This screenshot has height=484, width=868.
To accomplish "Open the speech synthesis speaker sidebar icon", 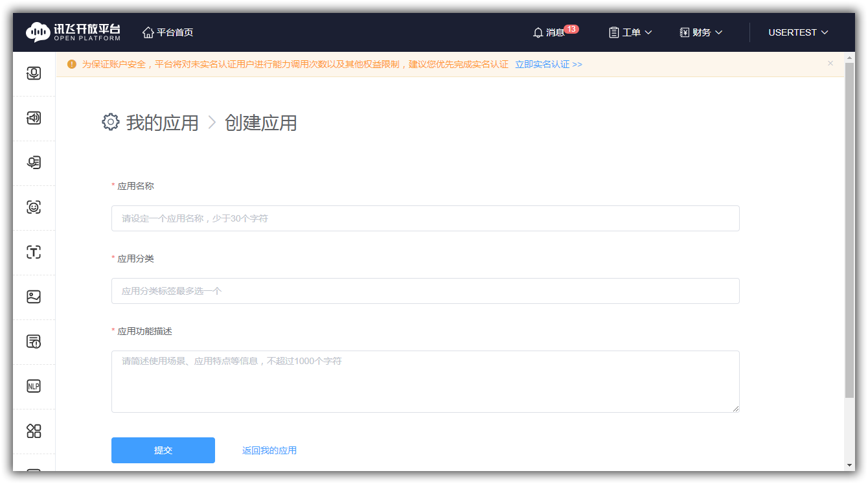I will click(34, 118).
